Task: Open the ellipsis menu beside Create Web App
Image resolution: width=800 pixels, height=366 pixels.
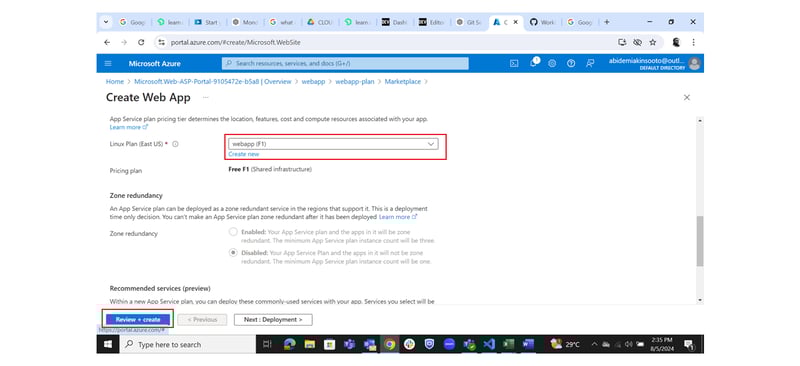Action: coord(206,97)
